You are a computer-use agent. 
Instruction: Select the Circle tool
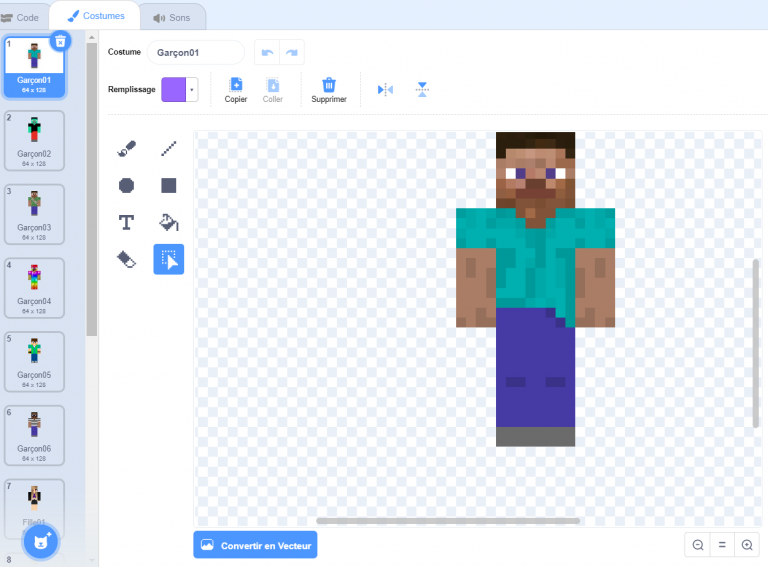coord(126,186)
